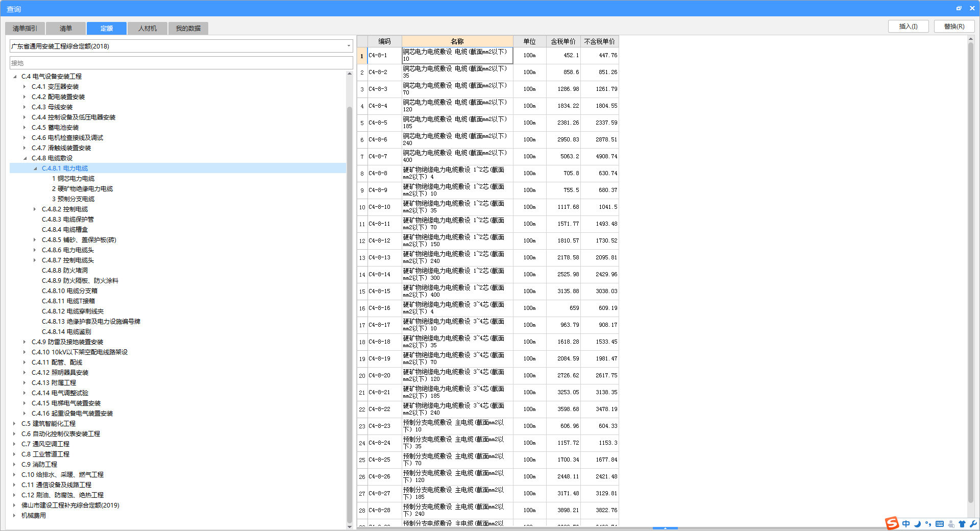Click code cell C4-8-23
The height and width of the screenshot is (531, 980).
pos(384,426)
